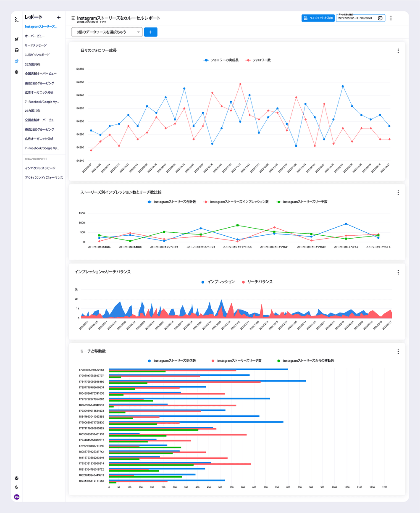Toggle dark mode with the moon icon
Screen dimensions: 420x513
(x=16, y=487)
